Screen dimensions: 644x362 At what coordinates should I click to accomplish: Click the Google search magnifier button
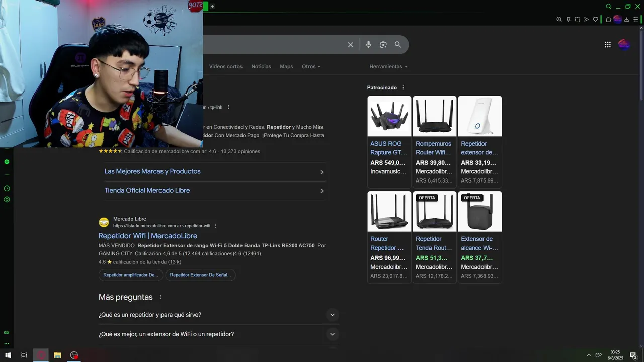(398, 45)
